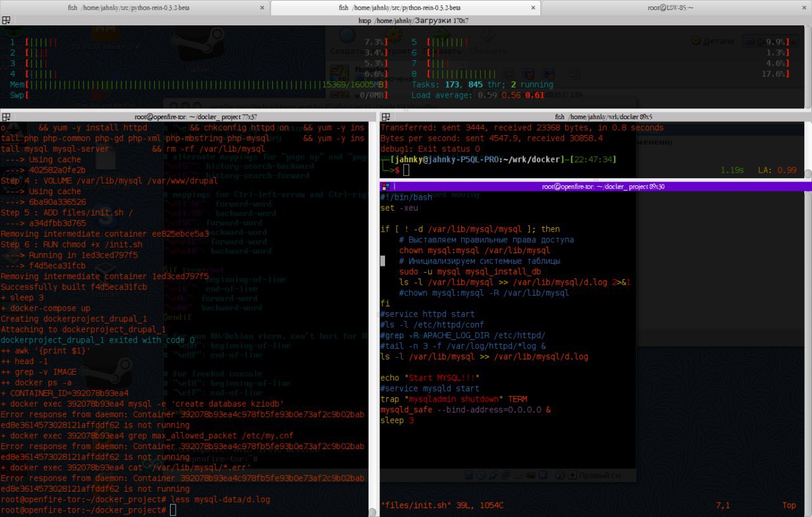Screen dimensions: 812x517
Task: Click the "#service mysqld start" line
Action: [429, 388]
